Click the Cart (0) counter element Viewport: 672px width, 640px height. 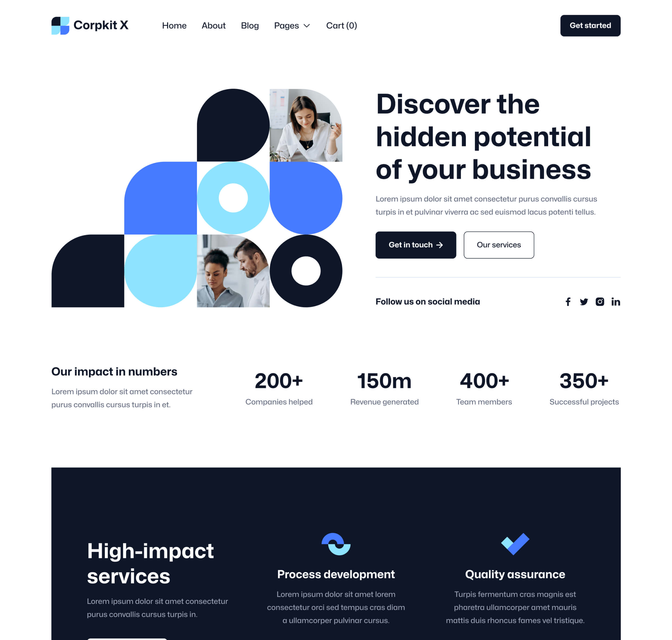[x=341, y=25]
